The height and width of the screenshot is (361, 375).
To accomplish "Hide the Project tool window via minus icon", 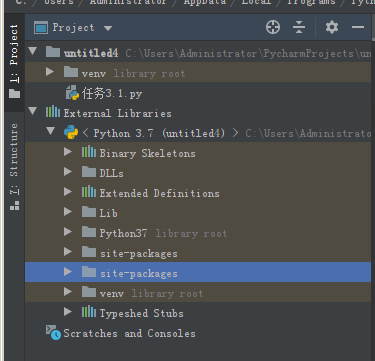I will tap(358, 27).
